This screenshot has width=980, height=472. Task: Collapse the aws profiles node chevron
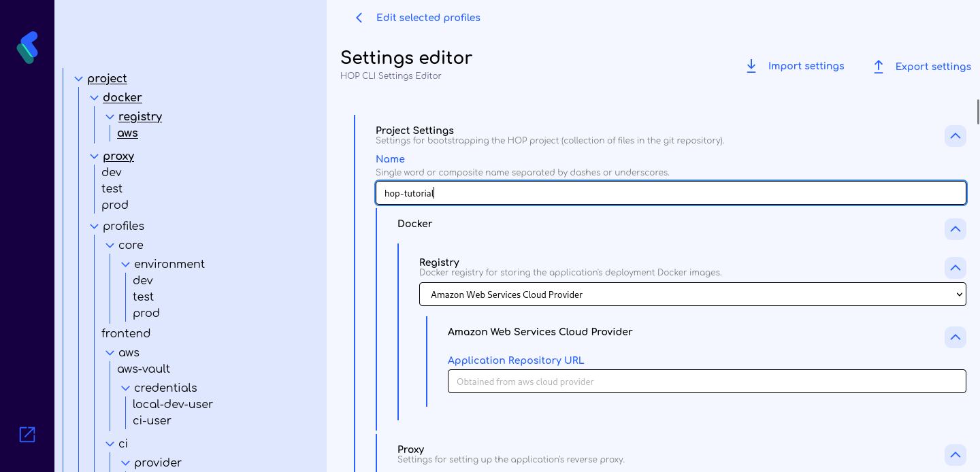point(110,353)
